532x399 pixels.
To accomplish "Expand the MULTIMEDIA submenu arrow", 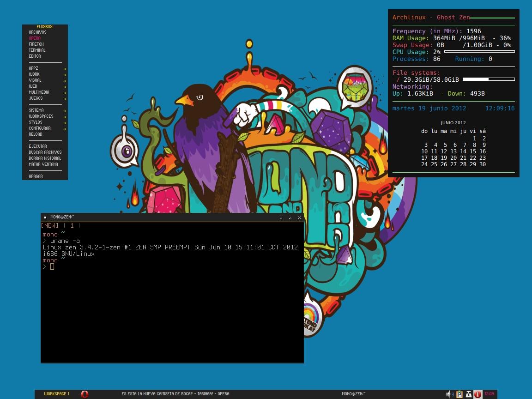I will (x=65, y=93).
